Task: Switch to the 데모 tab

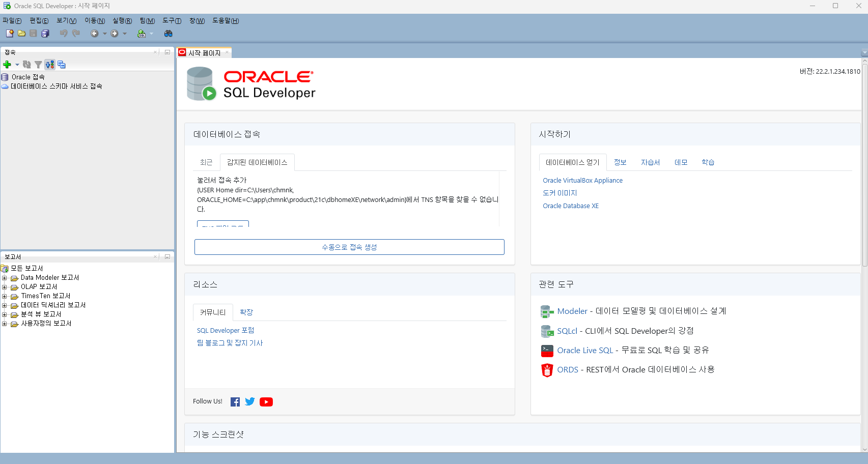Action: click(x=681, y=162)
